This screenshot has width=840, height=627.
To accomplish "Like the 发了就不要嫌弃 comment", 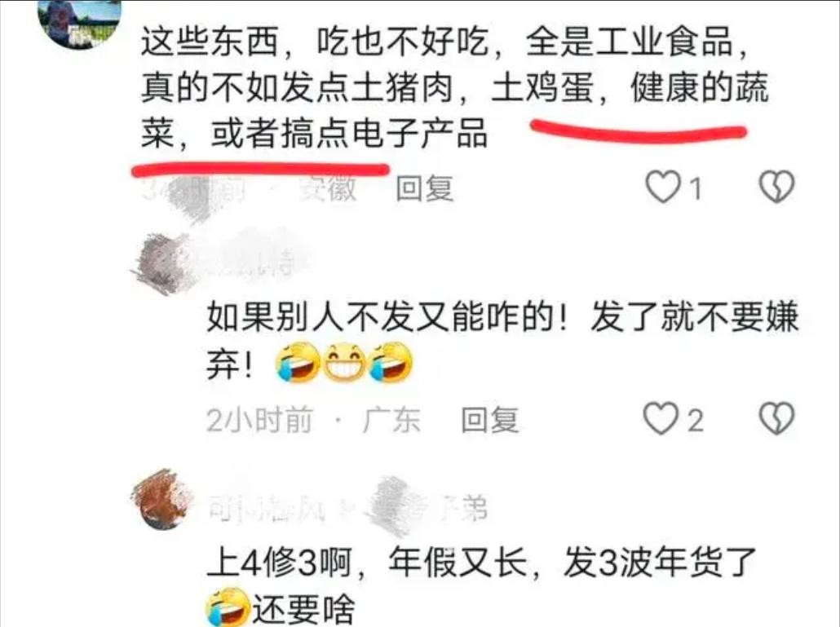I will click(x=661, y=419).
